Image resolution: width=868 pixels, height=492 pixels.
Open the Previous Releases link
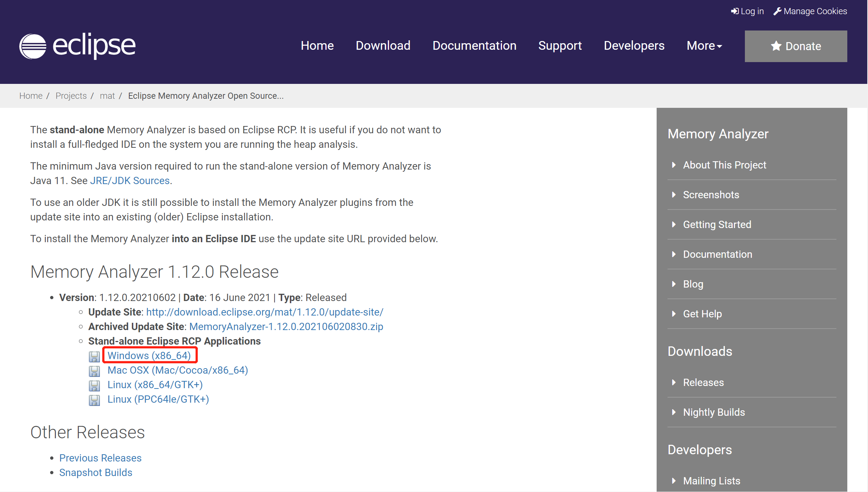(x=100, y=458)
